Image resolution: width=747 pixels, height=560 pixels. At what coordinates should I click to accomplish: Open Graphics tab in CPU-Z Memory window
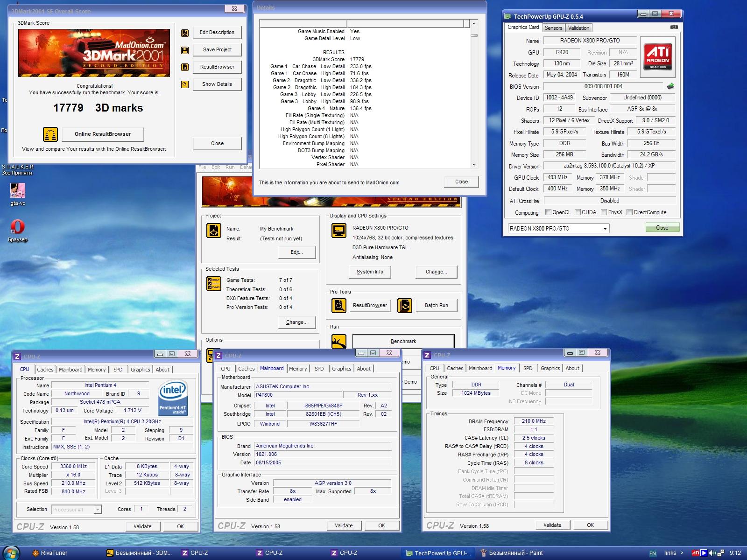(550, 368)
